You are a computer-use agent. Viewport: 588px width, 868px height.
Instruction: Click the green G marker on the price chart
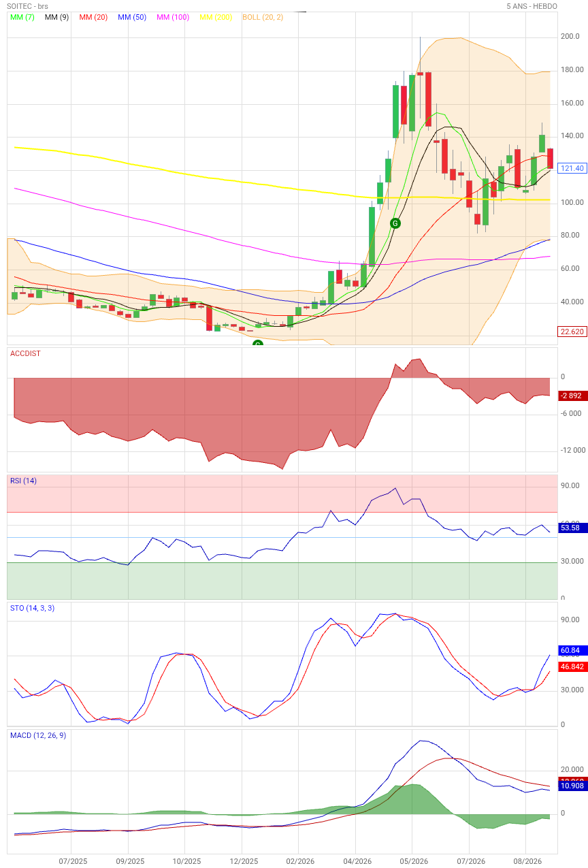point(395,223)
